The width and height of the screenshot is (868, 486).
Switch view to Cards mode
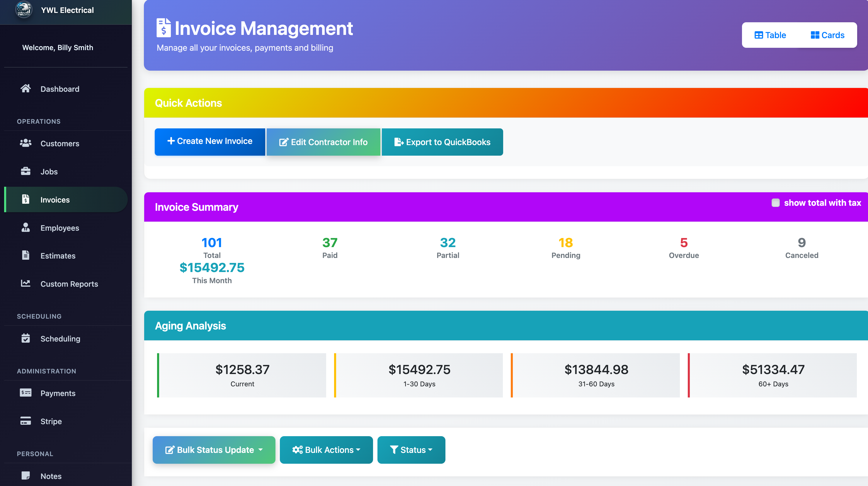click(x=827, y=35)
